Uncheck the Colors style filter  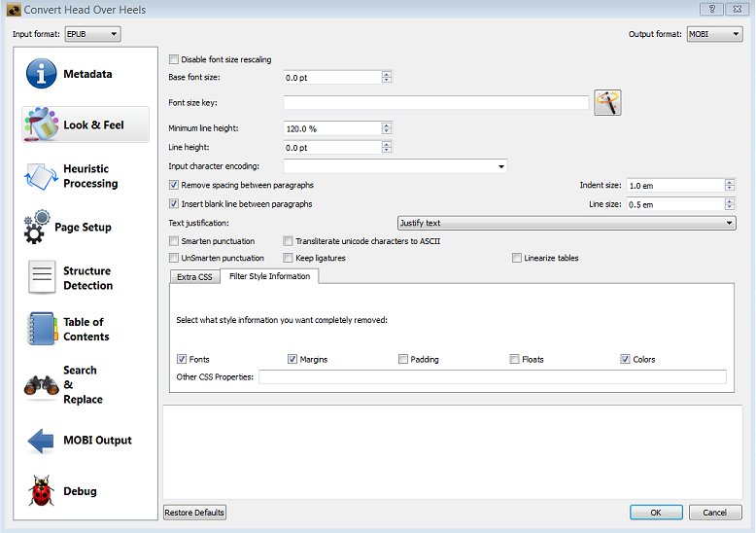click(x=625, y=359)
